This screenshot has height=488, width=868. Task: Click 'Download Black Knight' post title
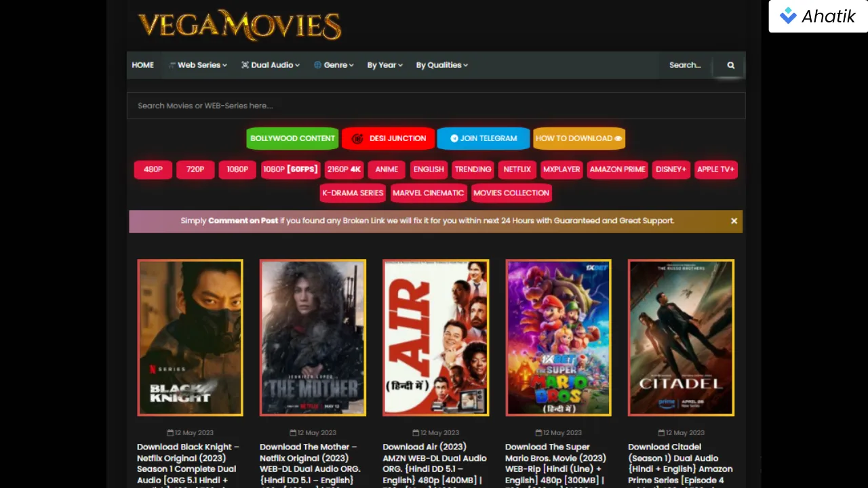(x=188, y=465)
